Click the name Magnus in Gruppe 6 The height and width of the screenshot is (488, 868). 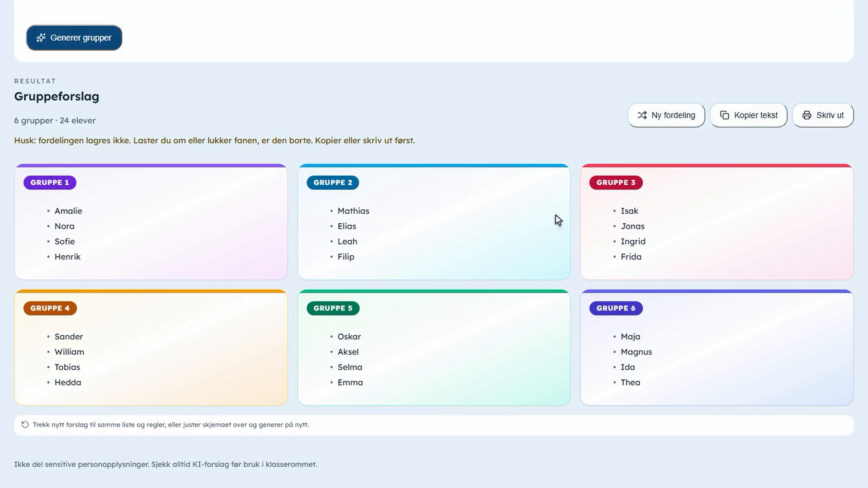636,352
